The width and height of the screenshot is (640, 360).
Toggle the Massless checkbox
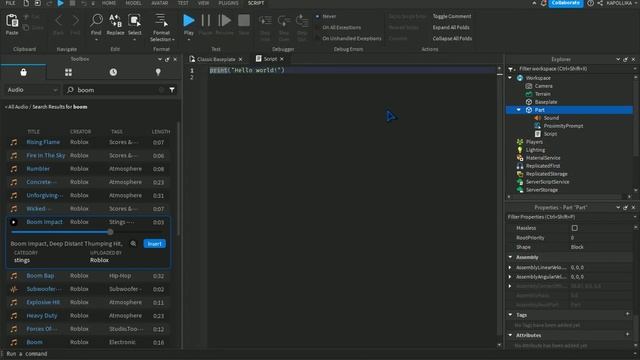[x=575, y=228]
